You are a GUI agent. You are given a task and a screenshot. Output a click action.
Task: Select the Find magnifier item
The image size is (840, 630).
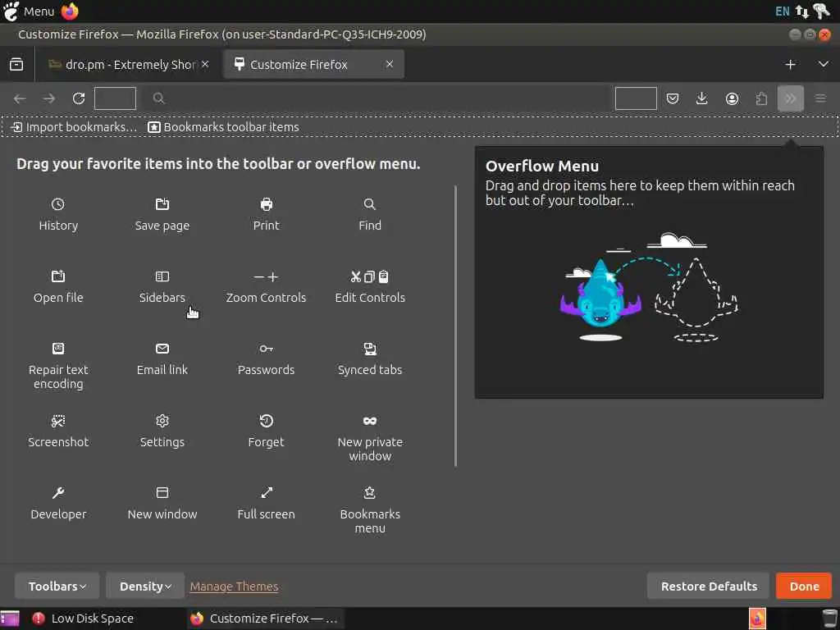pos(370,204)
